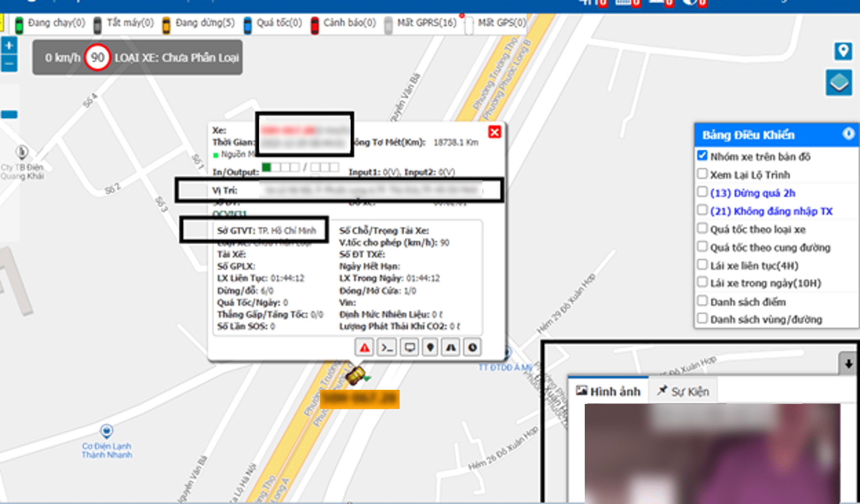Filter vehicles by Mất GPRS(16)

point(421,23)
